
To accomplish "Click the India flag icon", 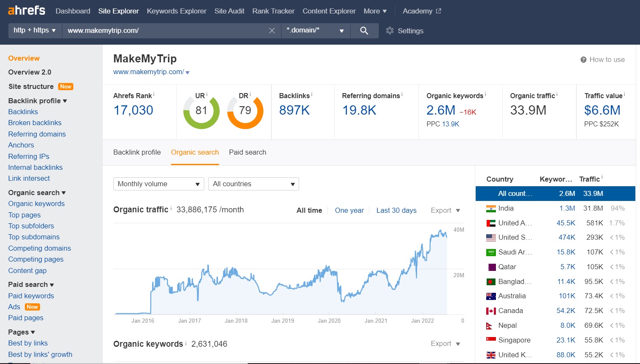I will pos(491,208).
